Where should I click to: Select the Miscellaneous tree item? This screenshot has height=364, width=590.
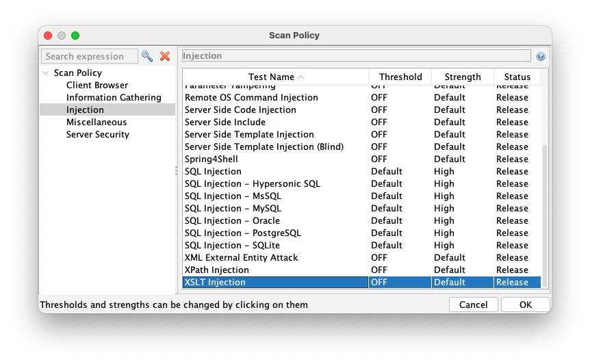point(97,122)
